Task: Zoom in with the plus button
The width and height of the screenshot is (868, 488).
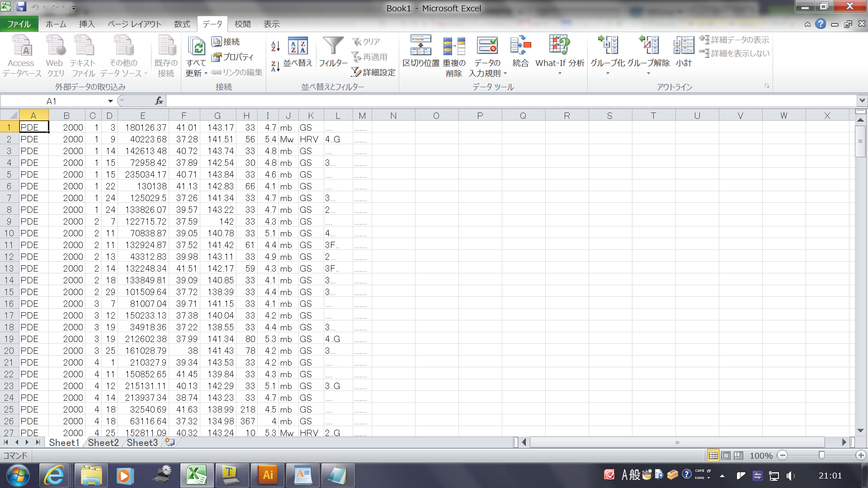Action: click(861, 455)
